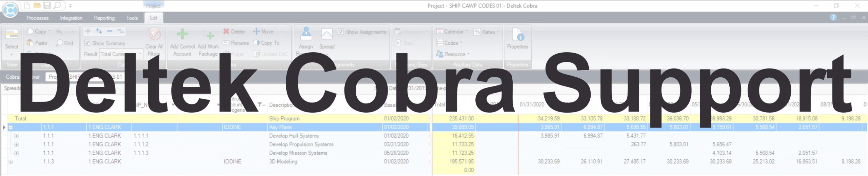Expand the Develop Hull Systems row
Image resolution: width=868 pixels, height=176 pixels.
(16, 136)
